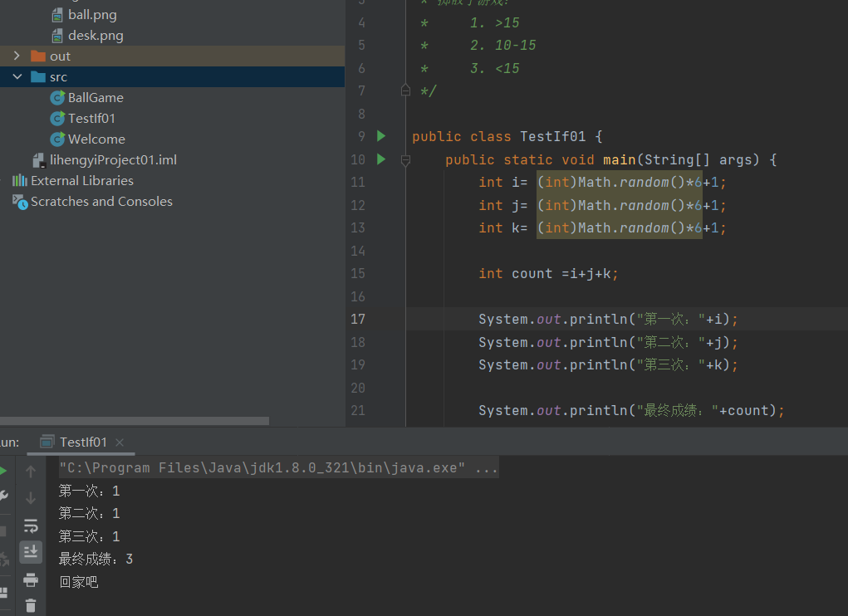
Task: Click the 'int k=' declaration on line 13
Action: click(x=503, y=228)
